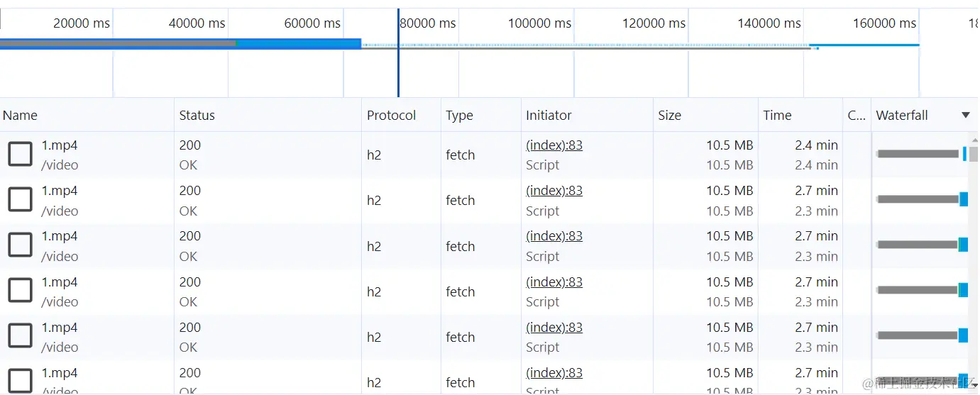
Task: Open the (index):83 initiator link in fifth row
Action: coord(554,327)
